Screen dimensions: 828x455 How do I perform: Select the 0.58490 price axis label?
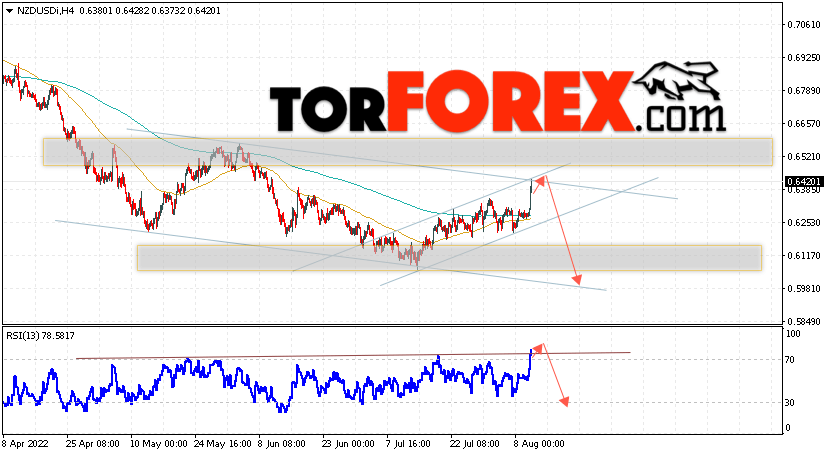point(804,321)
